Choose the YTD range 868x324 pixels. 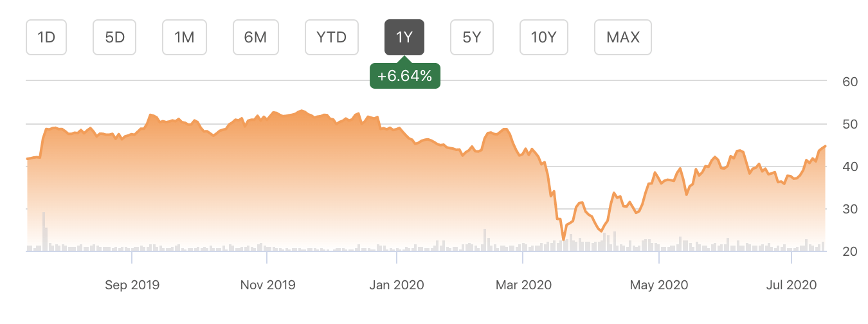click(x=332, y=37)
